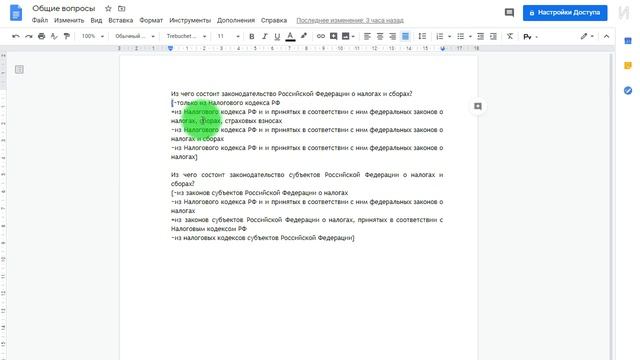The width and height of the screenshot is (640, 360).
Task: Open the Справка menu
Action: 274,20
